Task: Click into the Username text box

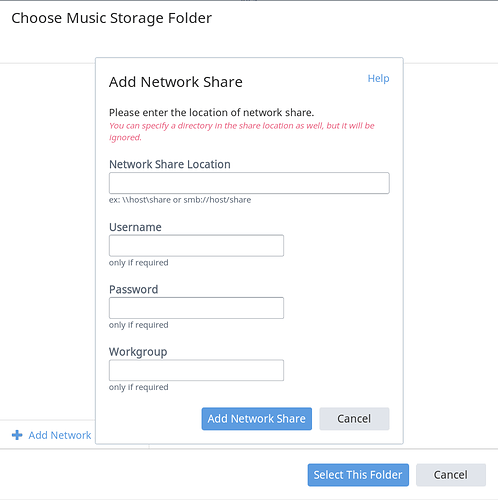Action: point(196,246)
